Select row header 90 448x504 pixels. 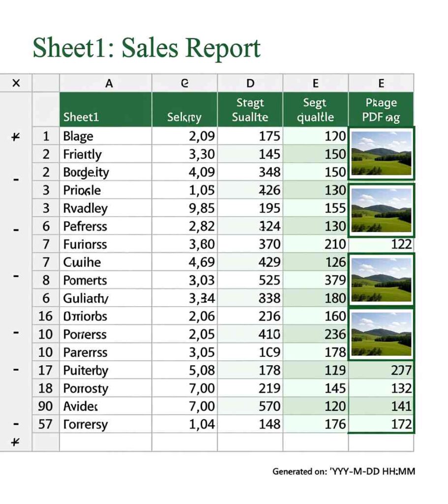click(46, 406)
